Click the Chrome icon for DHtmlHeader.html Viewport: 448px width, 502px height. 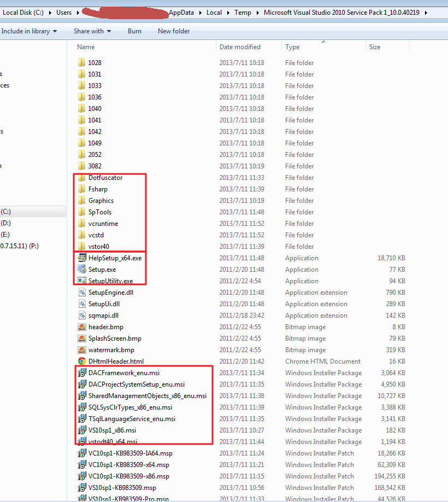click(82, 361)
